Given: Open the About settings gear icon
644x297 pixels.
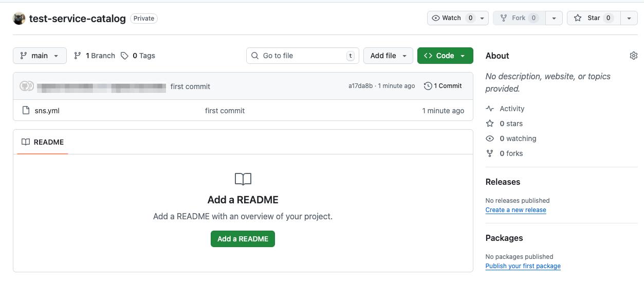Looking at the screenshot, I should (x=633, y=56).
